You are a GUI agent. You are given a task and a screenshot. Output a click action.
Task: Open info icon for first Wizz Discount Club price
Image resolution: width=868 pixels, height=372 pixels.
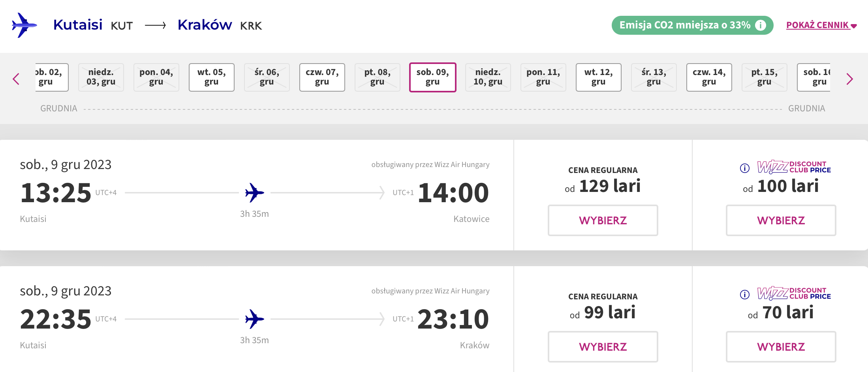coord(745,168)
